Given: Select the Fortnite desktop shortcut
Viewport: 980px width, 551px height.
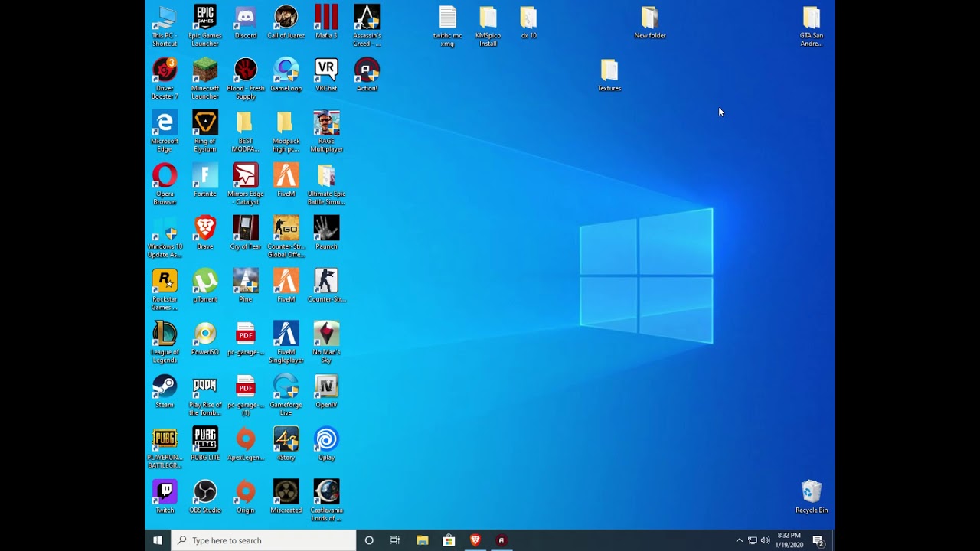Looking at the screenshot, I should (x=205, y=180).
